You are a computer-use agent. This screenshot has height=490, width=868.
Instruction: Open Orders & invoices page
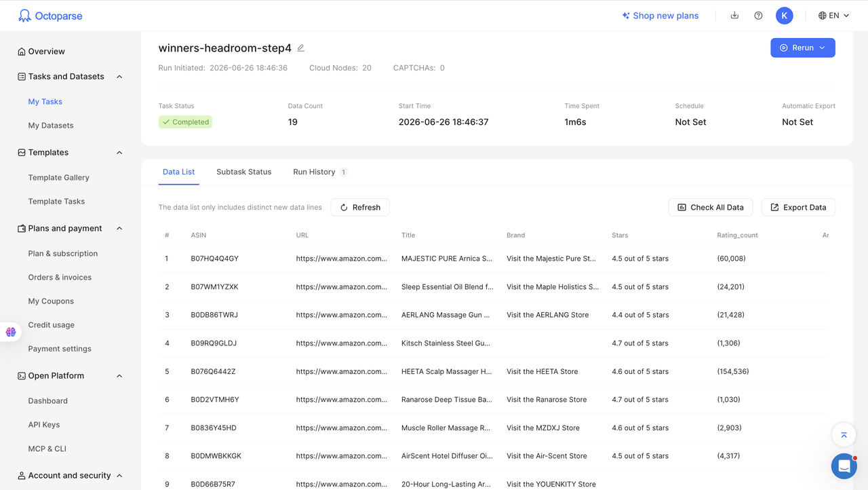point(60,278)
